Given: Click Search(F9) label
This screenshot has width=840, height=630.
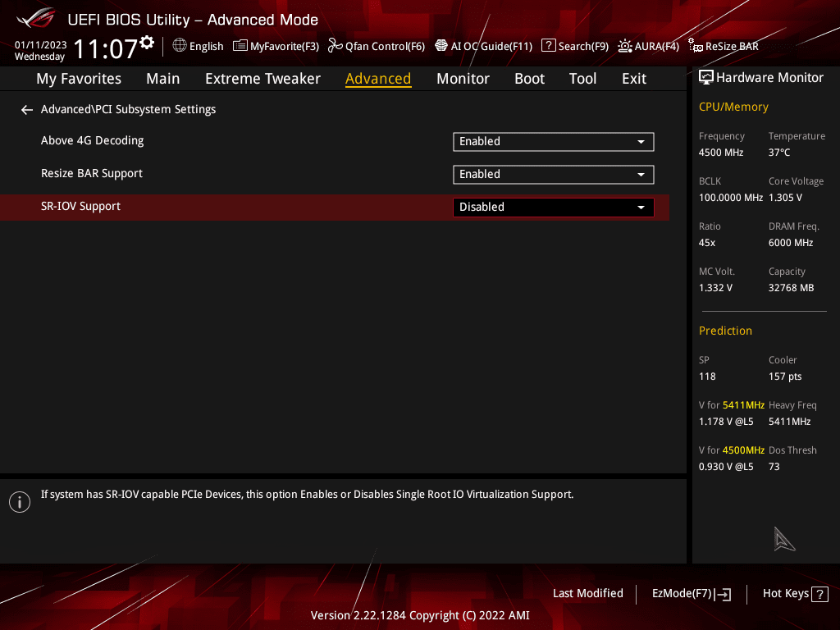Looking at the screenshot, I should (583, 47).
